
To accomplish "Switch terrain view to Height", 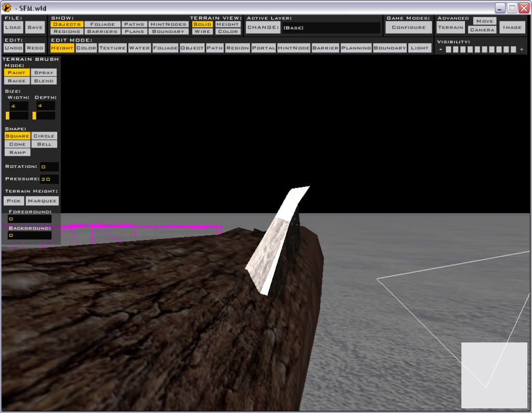I will click(x=228, y=24).
